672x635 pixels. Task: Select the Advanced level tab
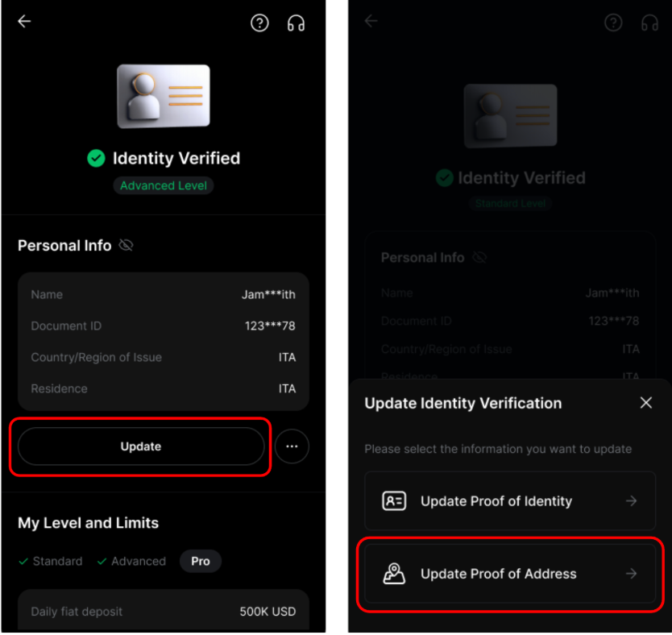pos(131,562)
